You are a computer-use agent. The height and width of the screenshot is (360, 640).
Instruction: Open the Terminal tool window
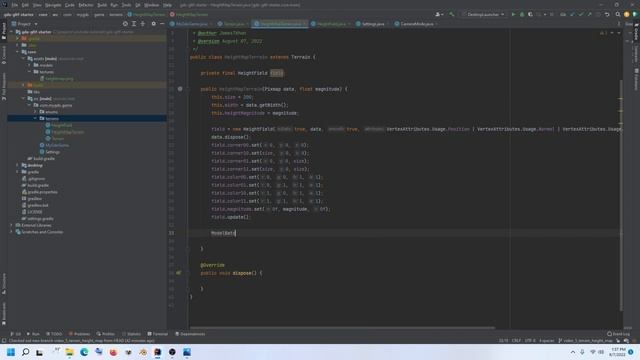pyautogui.click(x=158, y=334)
